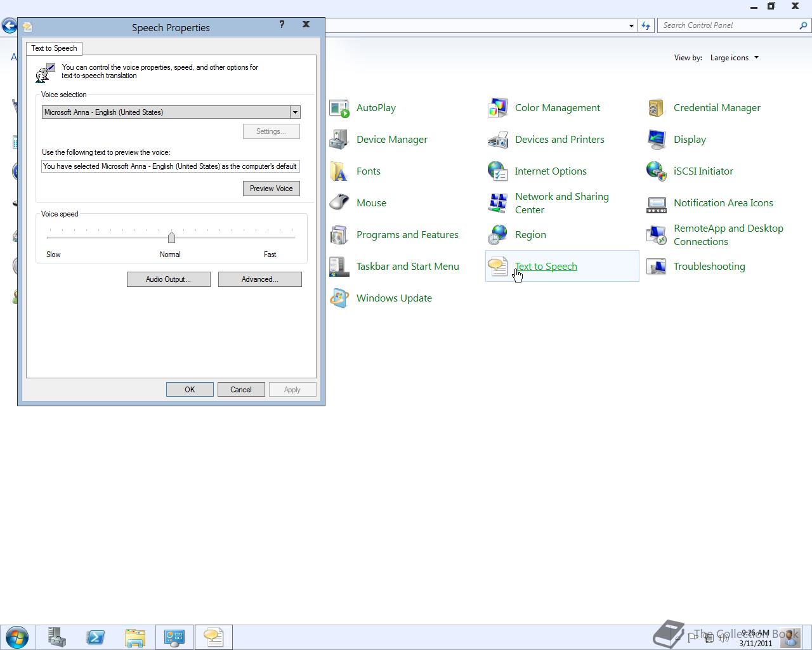
Task: Close the Speech Properties dialog
Action: [x=306, y=24]
